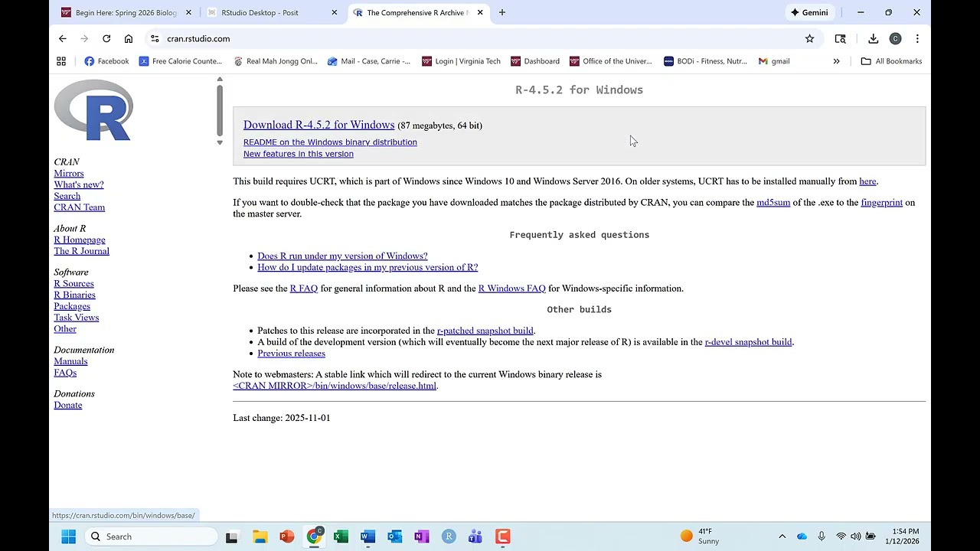Follow the md5sum link
The height and width of the screenshot is (551, 980).
tap(773, 203)
